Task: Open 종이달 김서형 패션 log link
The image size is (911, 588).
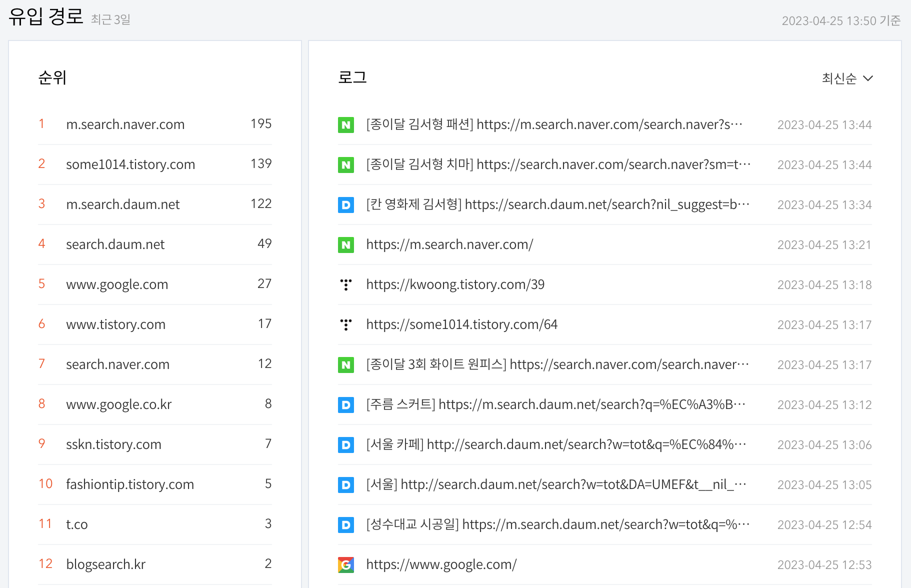Action: 554,124
